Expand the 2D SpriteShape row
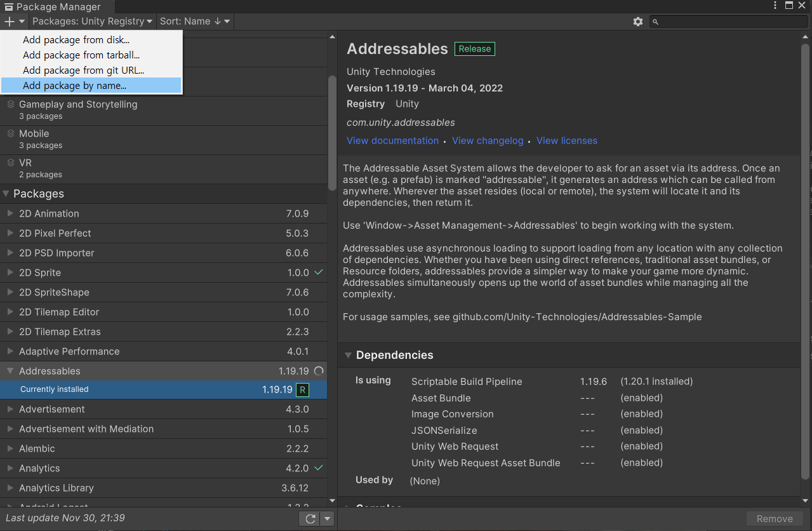 click(x=10, y=292)
